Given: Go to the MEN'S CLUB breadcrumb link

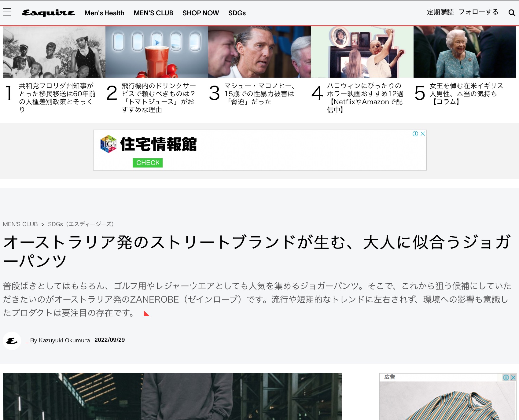Looking at the screenshot, I should (20, 224).
